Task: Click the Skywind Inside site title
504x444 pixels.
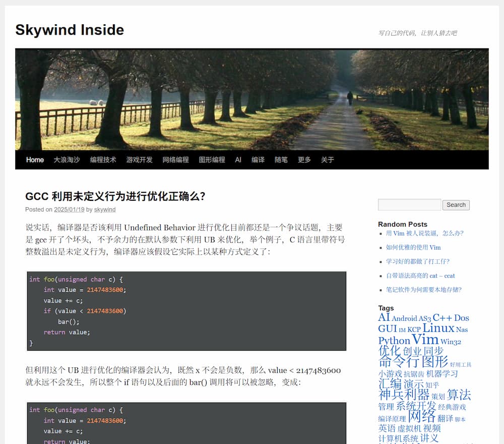Action: click(x=69, y=30)
